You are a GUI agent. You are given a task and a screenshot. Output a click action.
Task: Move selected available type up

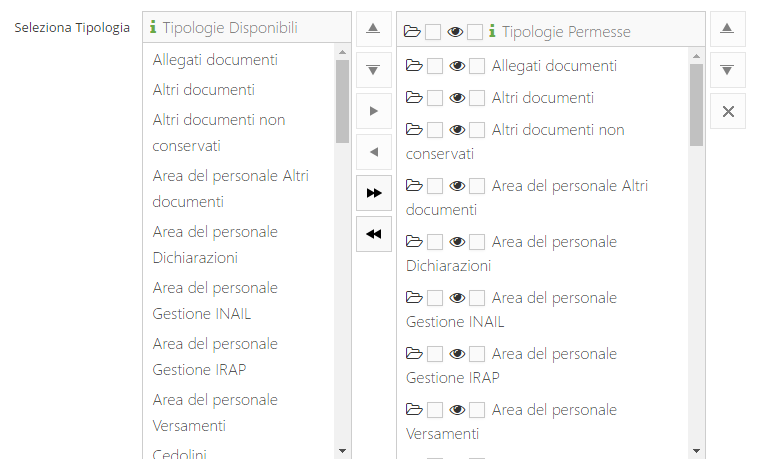click(x=374, y=28)
